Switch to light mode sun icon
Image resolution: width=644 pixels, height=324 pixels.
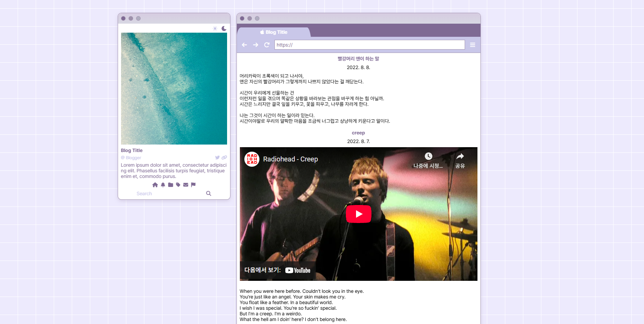click(x=215, y=29)
